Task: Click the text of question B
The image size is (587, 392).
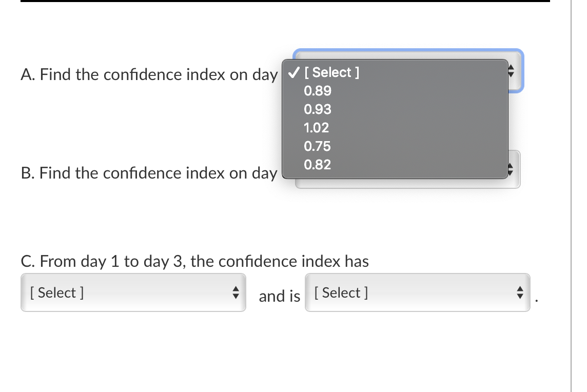Action: click(x=149, y=173)
